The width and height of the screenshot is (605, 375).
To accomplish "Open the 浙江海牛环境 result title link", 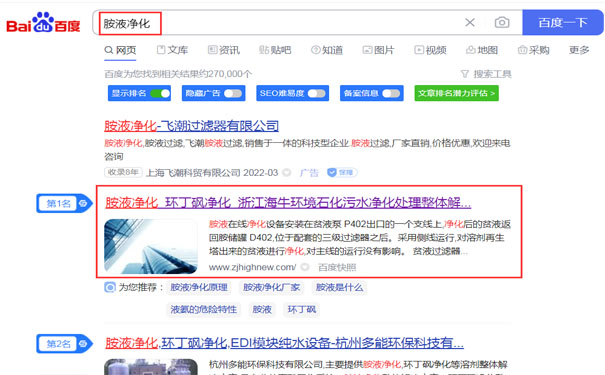I will (x=288, y=203).
